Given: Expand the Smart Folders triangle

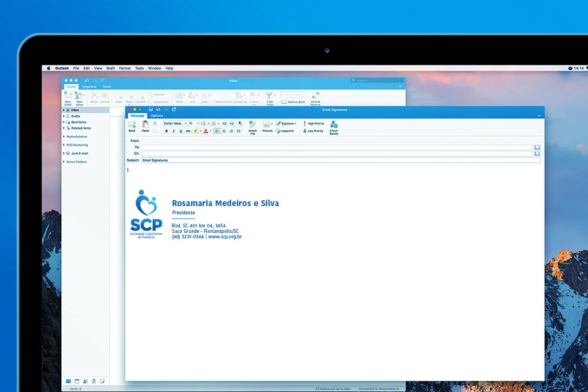Looking at the screenshot, I should point(64,162).
